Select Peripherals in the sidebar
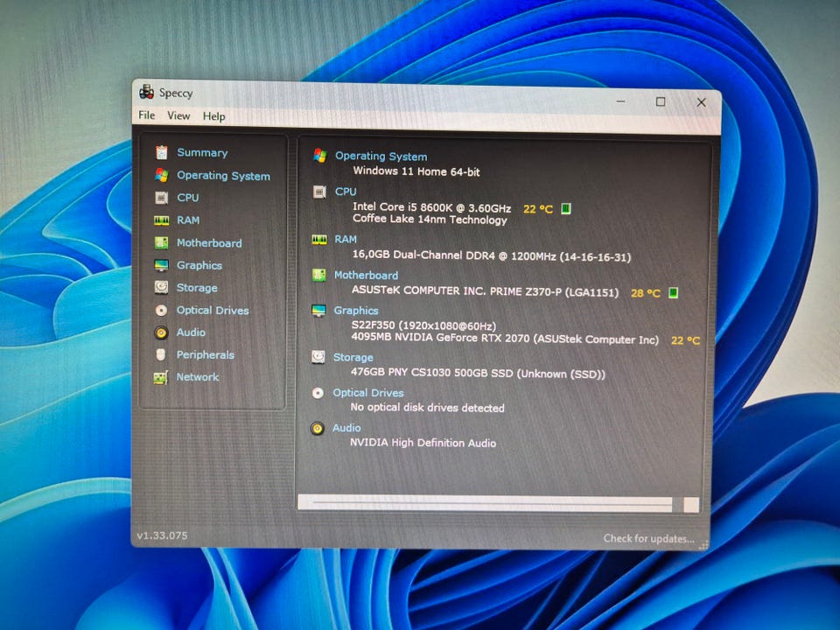Viewport: 840px width, 630px height. pos(205,354)
